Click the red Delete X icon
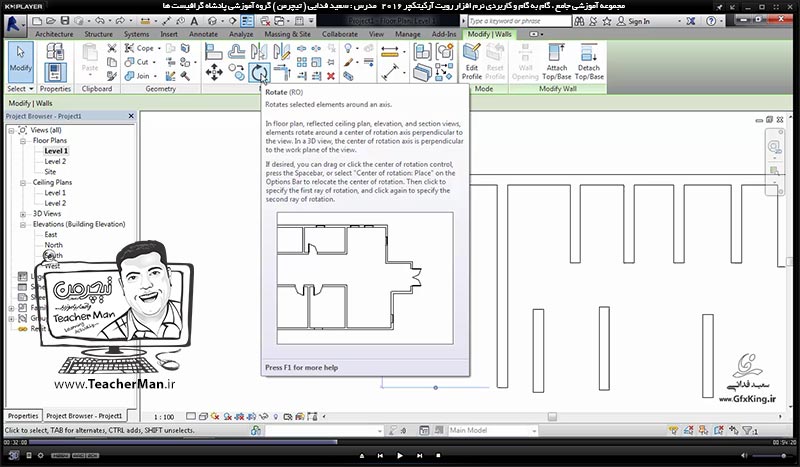800x467 pixels. click(331, 76)
